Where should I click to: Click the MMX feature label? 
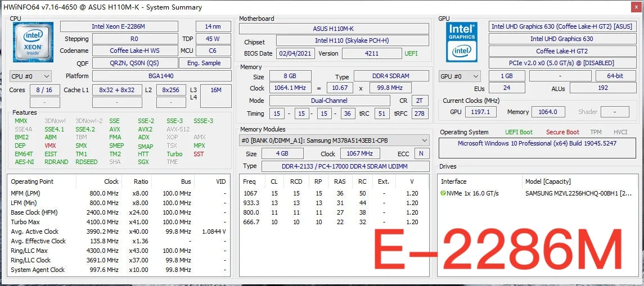click(x=21, y=121)
